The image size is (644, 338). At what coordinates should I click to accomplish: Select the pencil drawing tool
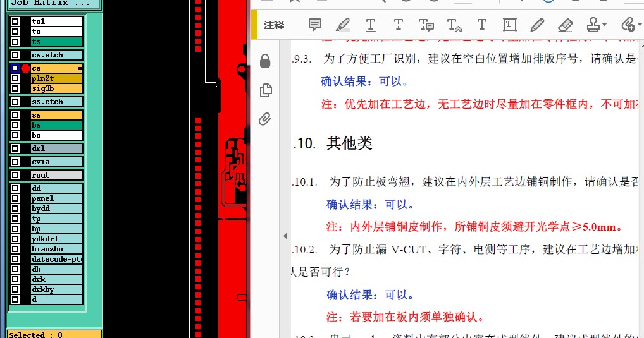tap(537, 25)
